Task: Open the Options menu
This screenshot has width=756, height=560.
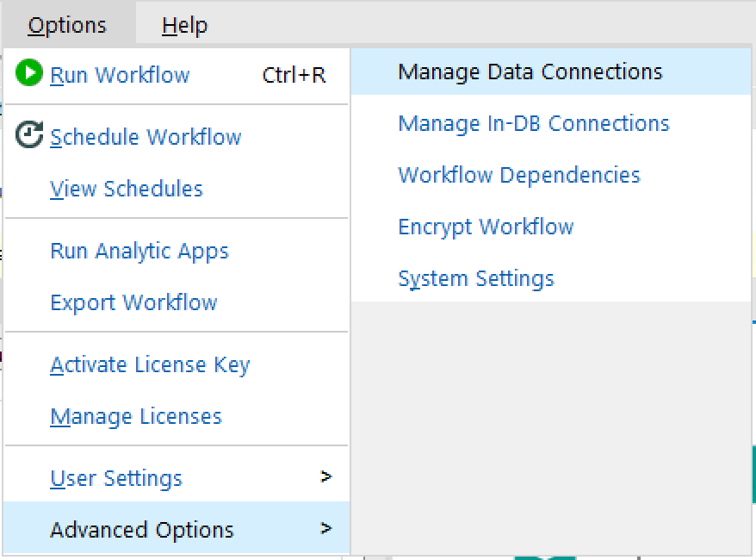Action: click(67, 24)
